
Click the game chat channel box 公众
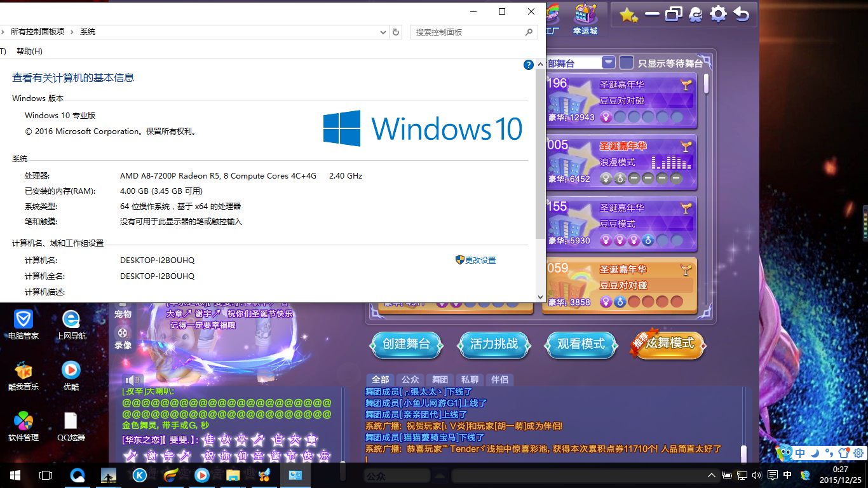[397, 475]
